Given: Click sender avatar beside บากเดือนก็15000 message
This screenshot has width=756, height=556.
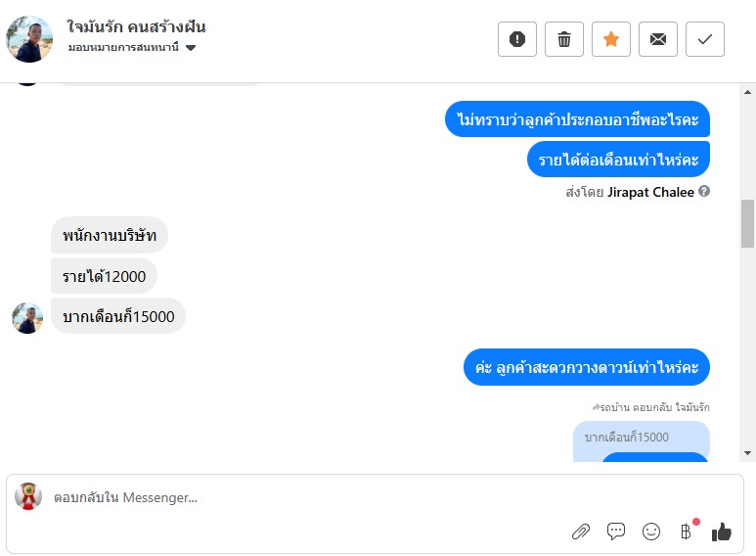Looking at the screenshot, I should (x=27, y=318).
